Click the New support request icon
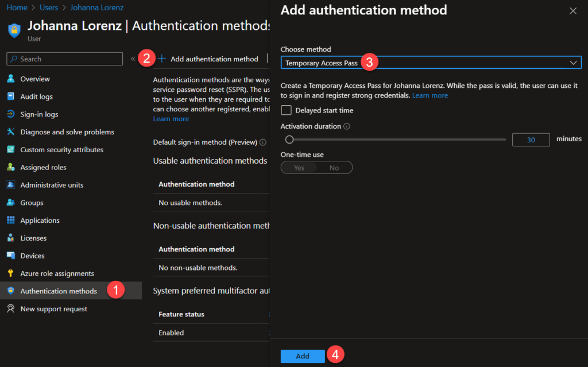 click(x=10, y=308)
